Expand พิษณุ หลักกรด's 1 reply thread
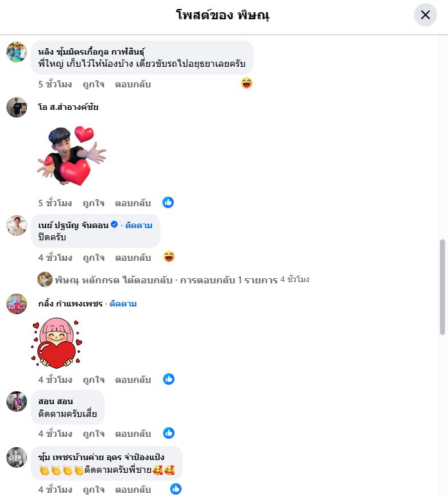Image resolution: width=448 pixels, height=496 pixels. 173,280
